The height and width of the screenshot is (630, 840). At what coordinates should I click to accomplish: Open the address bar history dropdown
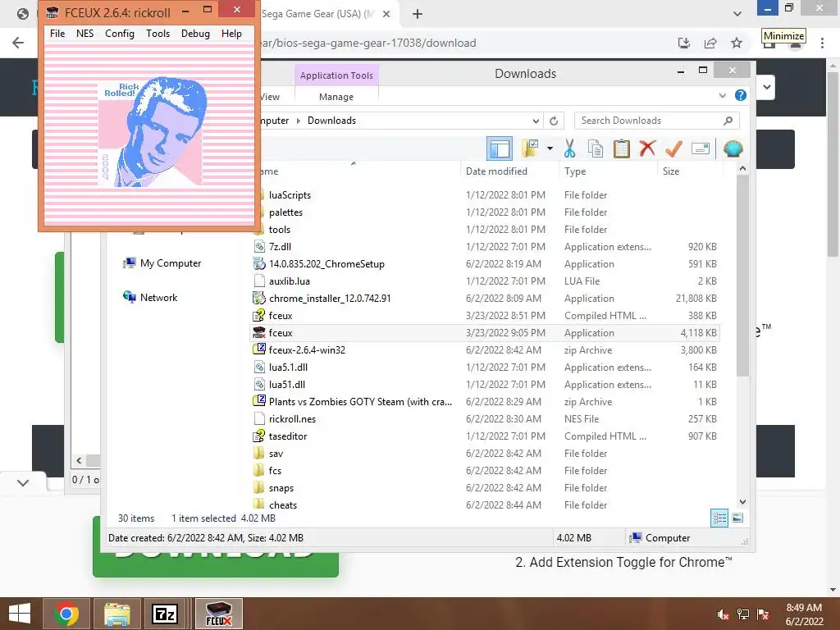click(x=535, y=121)
